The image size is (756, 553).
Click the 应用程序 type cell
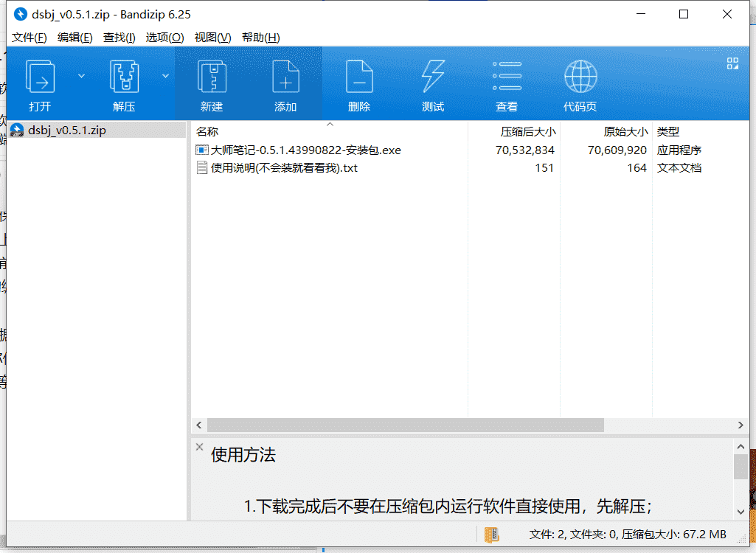coord(679,150)
